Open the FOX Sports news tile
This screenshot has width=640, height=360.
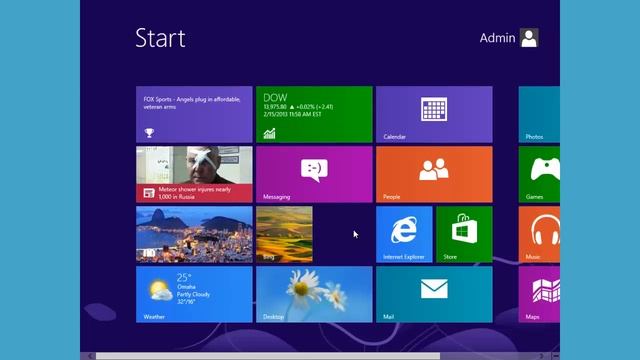tap(194, 114)
